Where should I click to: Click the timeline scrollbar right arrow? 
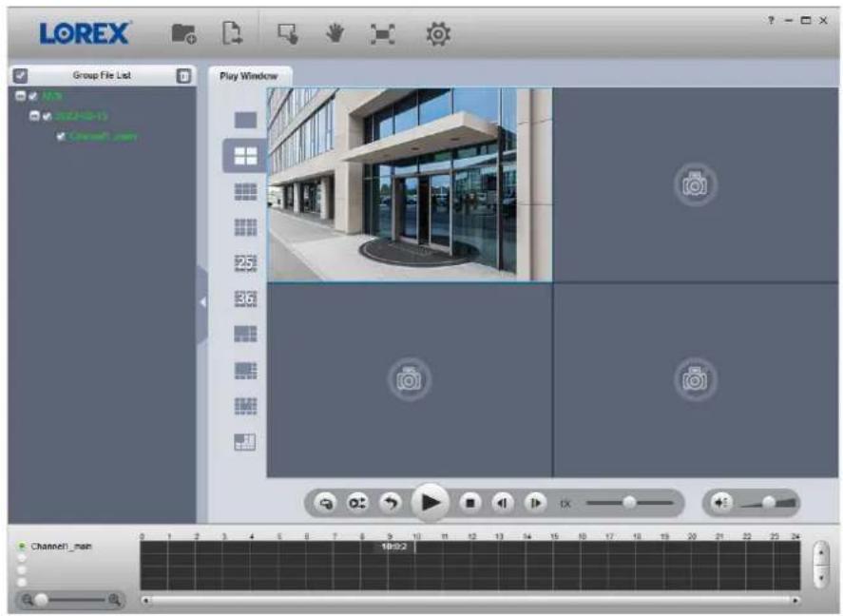(x=795, y=601)
